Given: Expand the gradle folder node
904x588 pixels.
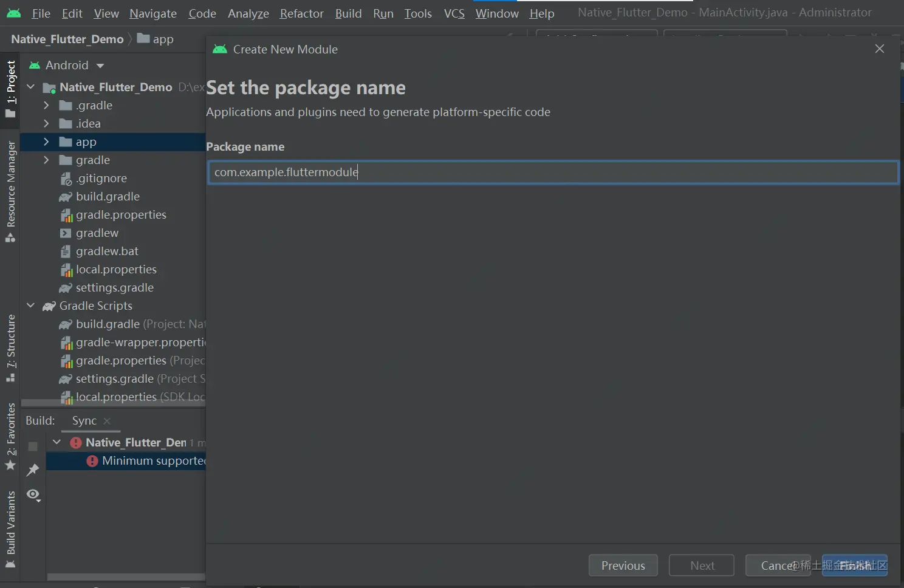Looking at the screenshot, I should pos(46,160).
